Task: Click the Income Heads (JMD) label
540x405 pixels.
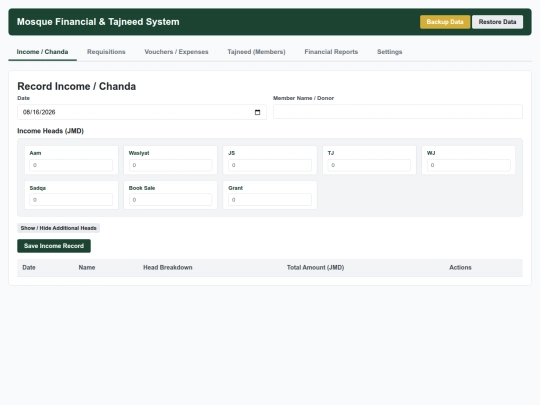Action: pyautogui.click(x=51, y=131)
